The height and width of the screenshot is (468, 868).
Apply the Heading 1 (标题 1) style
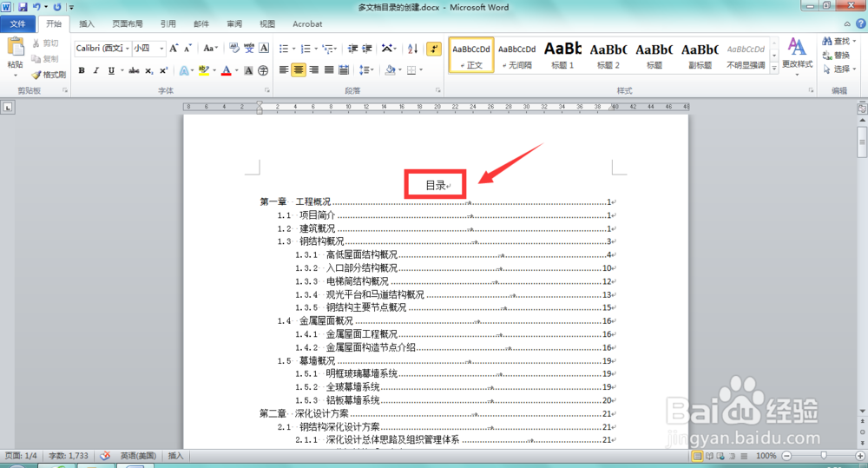pos(562,55)
